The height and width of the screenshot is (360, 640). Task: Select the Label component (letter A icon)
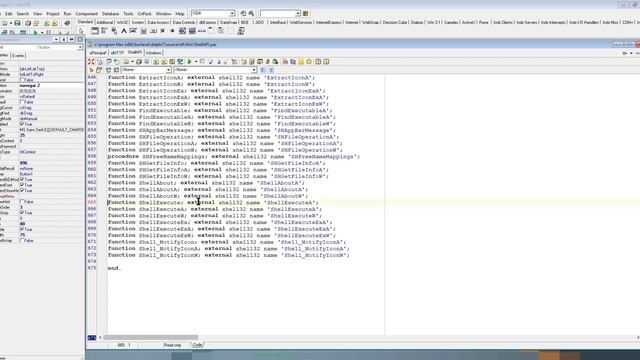pyautogui.click(x=124, y=31)
